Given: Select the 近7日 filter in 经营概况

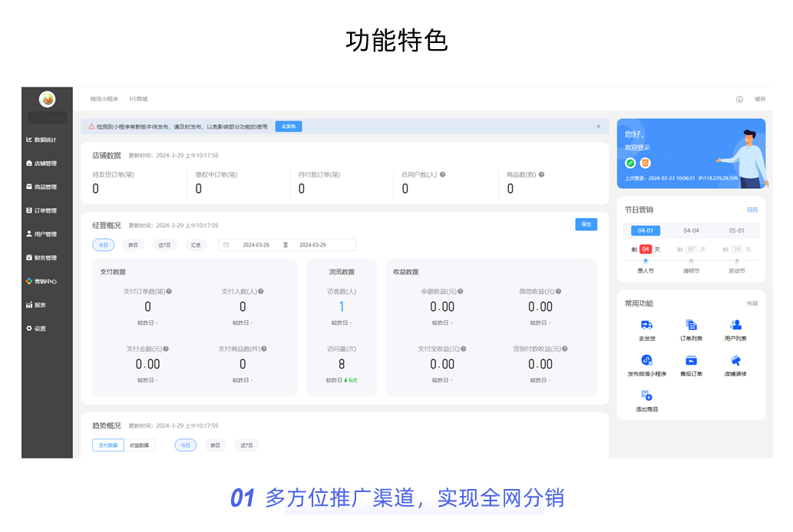Looking at the screenshot, I should (164, 245).
